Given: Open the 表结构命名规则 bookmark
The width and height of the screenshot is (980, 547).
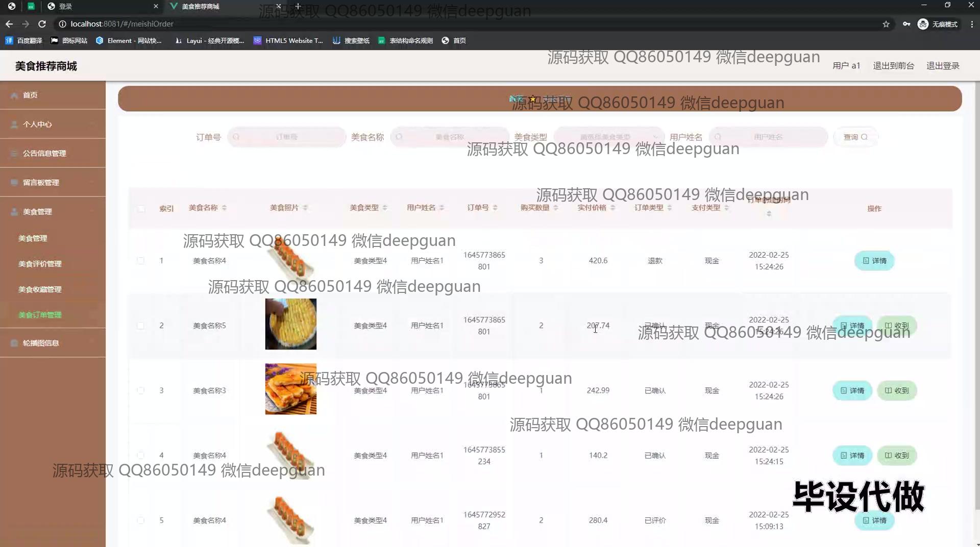Looking at the screenshot, I should 405,41.
